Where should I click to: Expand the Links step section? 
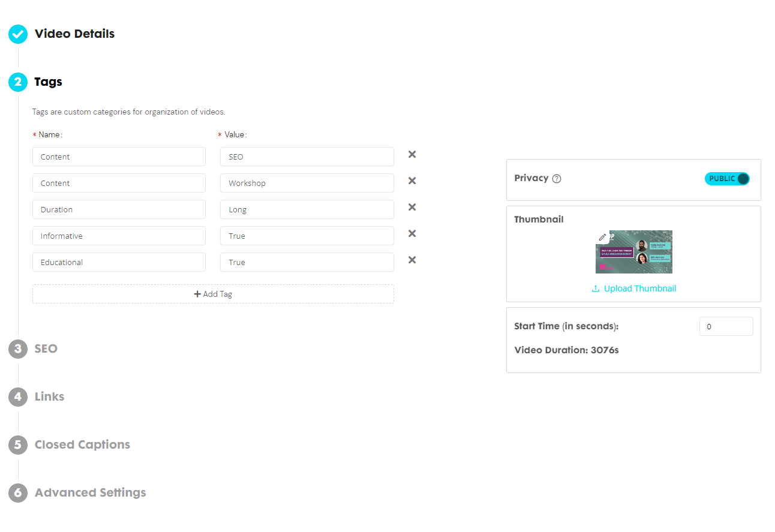coord(49,396)
